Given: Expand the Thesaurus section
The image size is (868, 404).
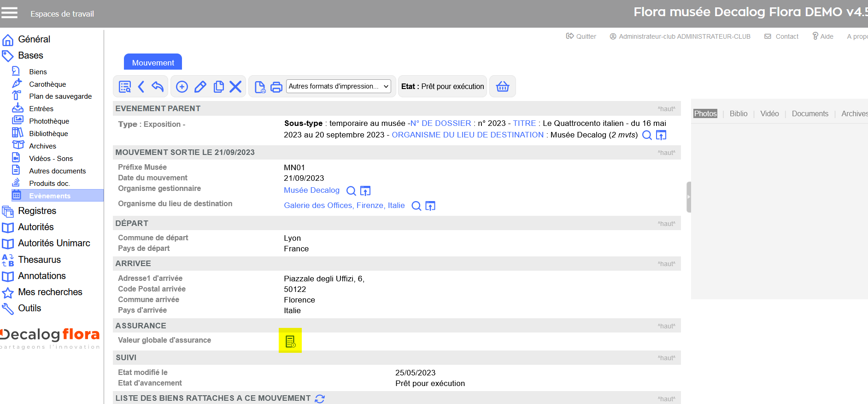Looking at the screenshot, I should pos(39,260).
